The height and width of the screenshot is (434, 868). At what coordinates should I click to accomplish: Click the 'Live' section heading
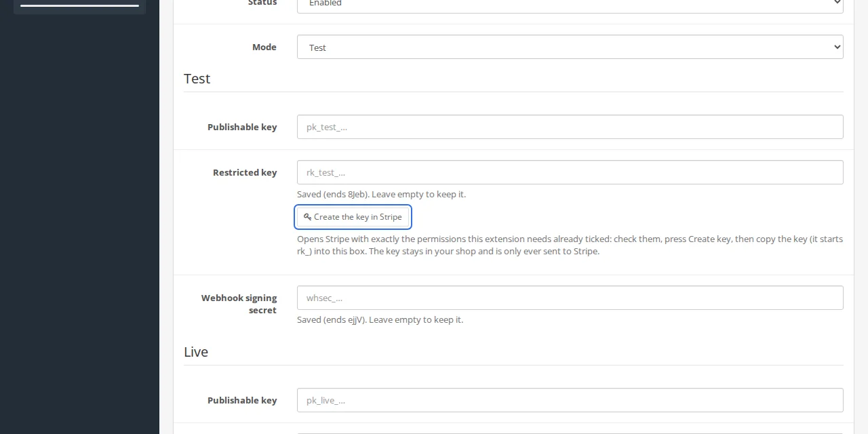pos(196,352)
